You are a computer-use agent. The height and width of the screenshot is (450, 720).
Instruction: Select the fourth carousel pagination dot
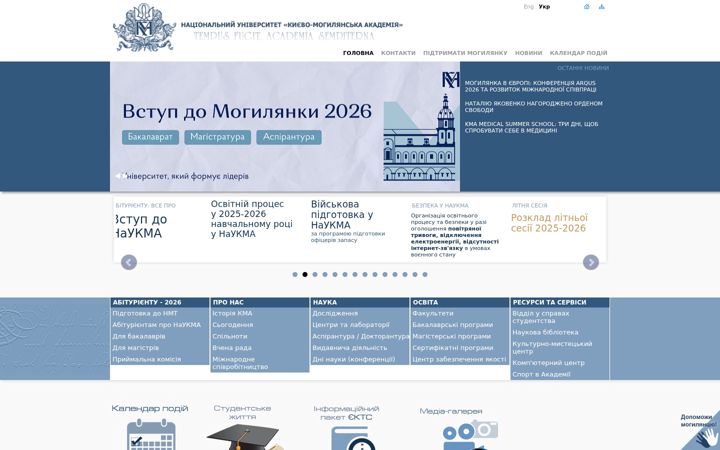pyautogui.click(x=325, y=275)
